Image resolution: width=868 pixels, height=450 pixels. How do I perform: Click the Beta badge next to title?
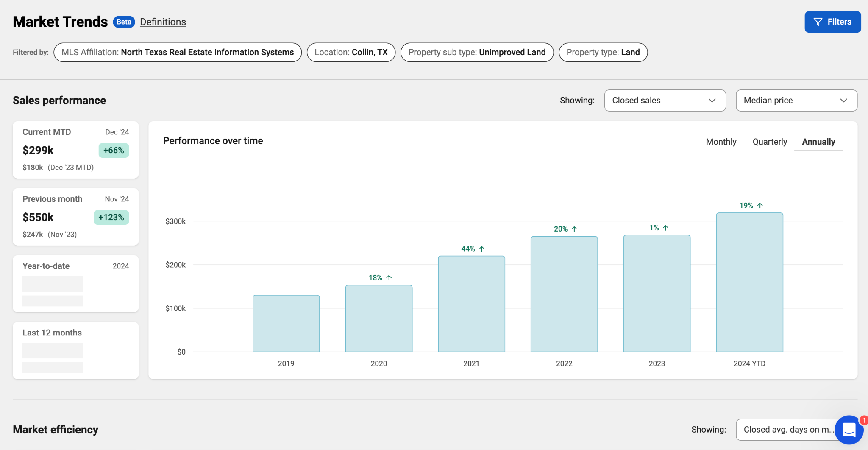tap(124, 22)
